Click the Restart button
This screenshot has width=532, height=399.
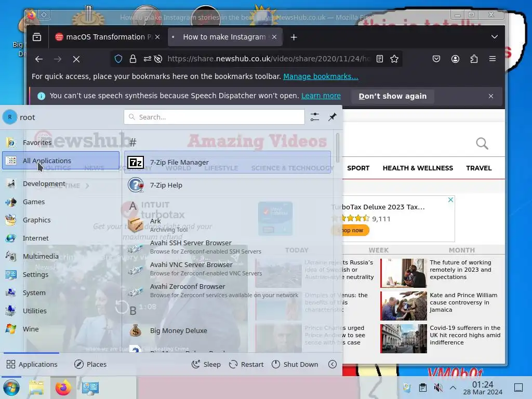pyautogui.click(x=246, y=364)
